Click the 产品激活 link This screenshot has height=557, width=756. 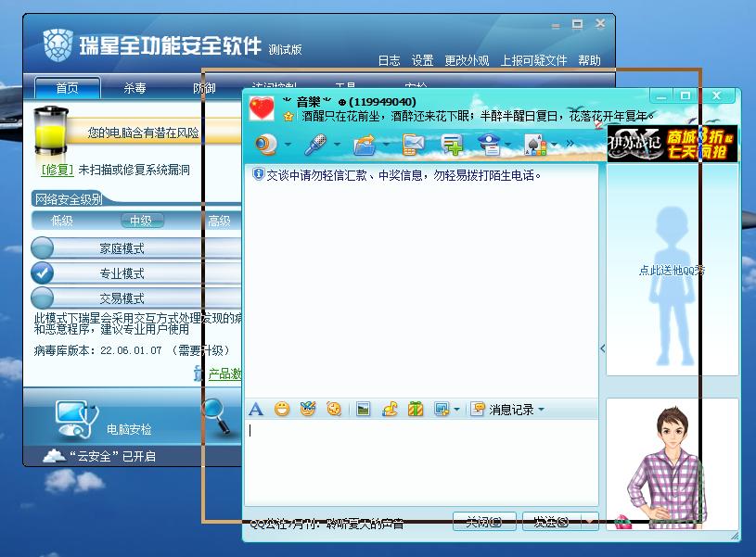point(225,373)
